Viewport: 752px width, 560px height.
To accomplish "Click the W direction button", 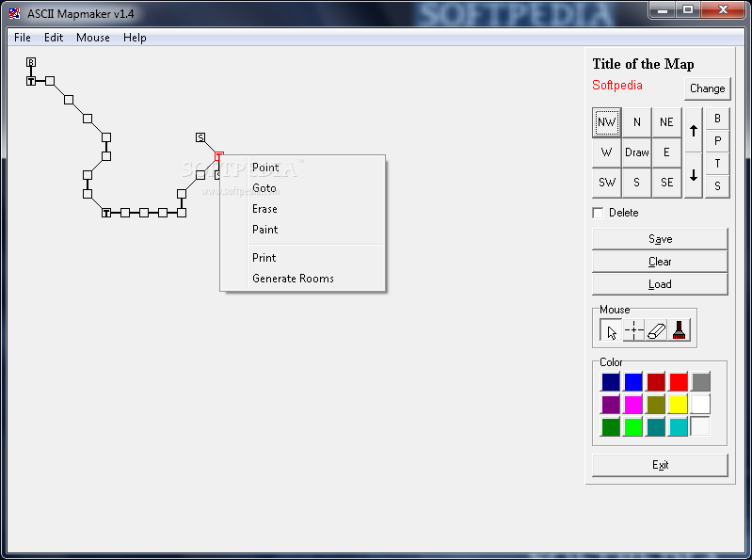I will tap(607, 152).
